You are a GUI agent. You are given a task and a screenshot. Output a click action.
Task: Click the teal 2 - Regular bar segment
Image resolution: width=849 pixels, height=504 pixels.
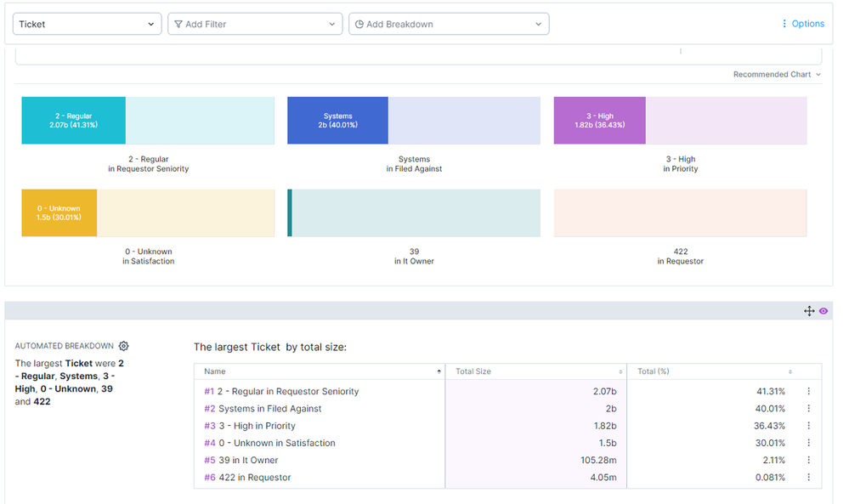[x=74, y=121]
